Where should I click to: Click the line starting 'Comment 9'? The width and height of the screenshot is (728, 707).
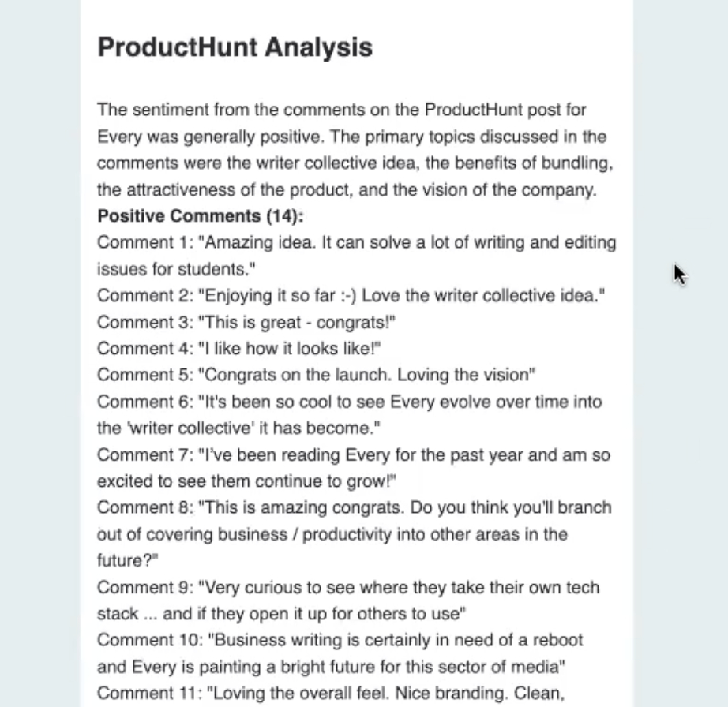tap(347, 588)
